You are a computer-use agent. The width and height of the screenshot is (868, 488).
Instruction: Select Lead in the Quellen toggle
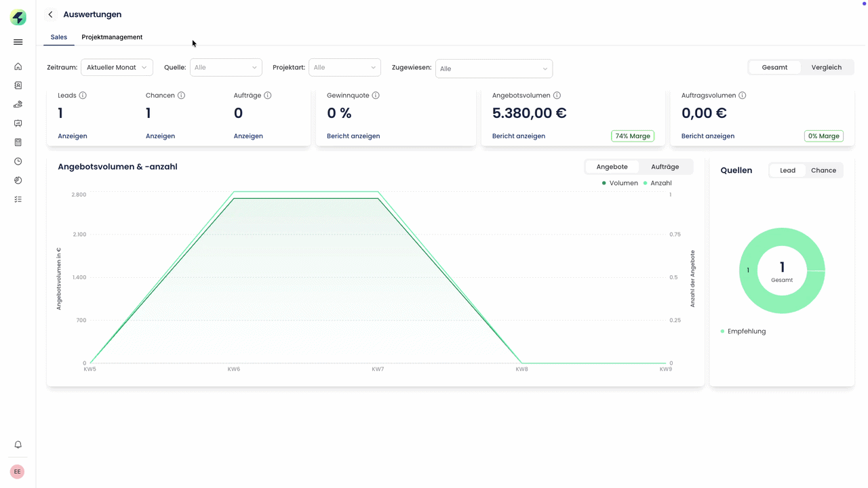pyautogui.click(x=787, y=170)
